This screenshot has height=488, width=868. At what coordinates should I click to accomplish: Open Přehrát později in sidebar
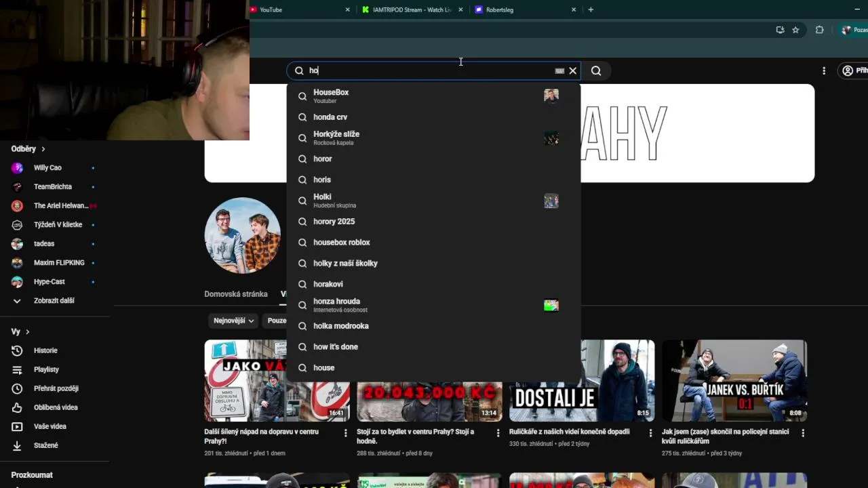click(54, 388)
